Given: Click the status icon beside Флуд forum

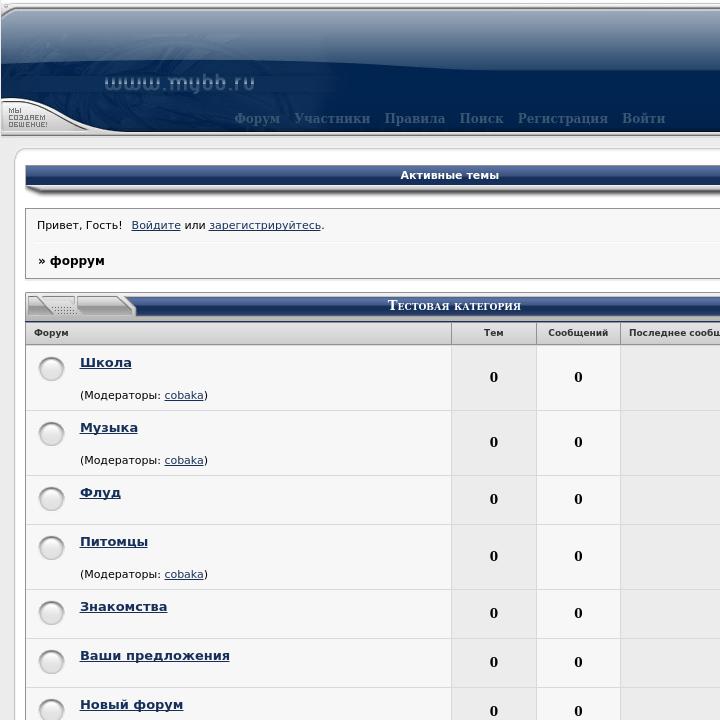Looking at the screenshot, I should (x=51, y=499).
